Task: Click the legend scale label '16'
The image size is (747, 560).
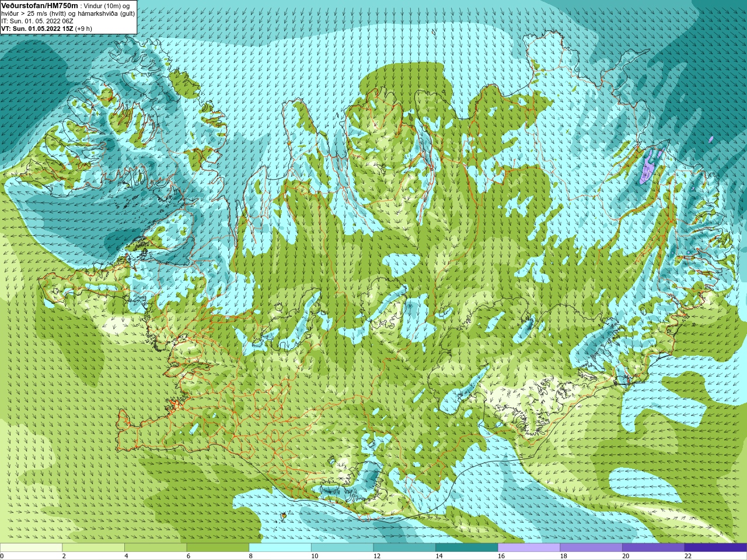Action: pos(501,556)
